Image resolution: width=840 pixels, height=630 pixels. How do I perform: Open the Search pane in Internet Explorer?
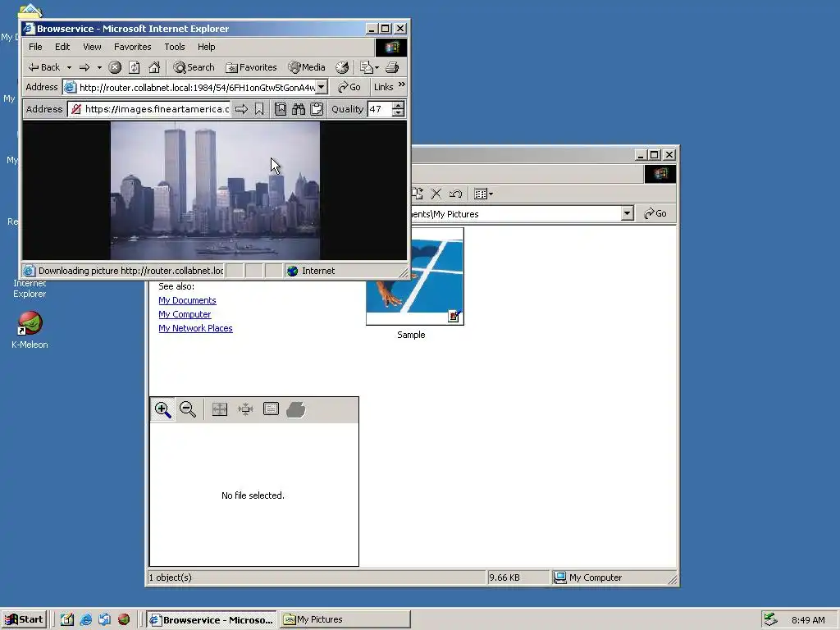pos(194,67)
